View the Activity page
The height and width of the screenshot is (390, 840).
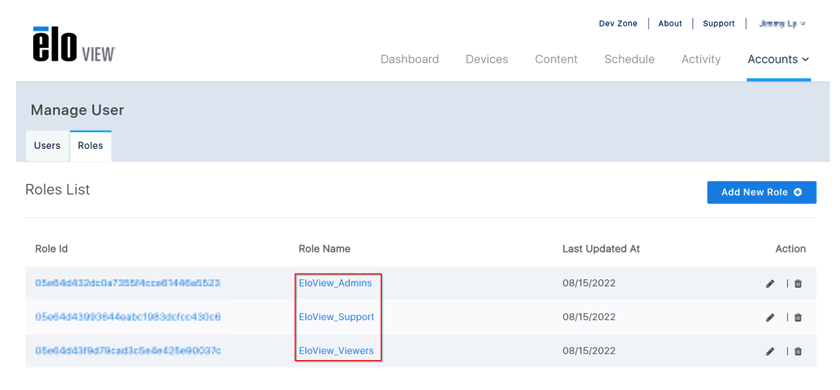click(701, 59)
